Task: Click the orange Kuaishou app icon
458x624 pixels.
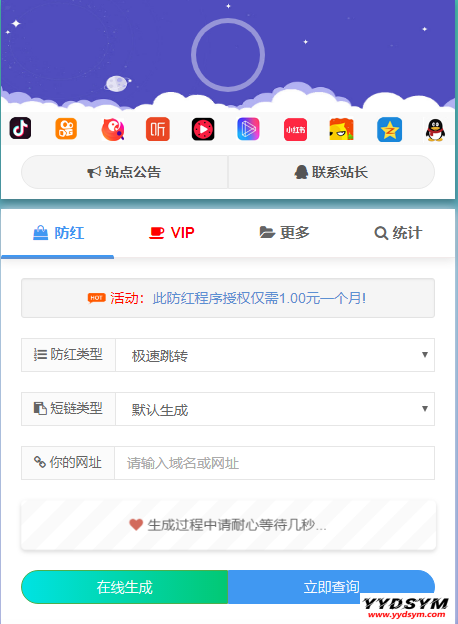Action: click(66, 129)
